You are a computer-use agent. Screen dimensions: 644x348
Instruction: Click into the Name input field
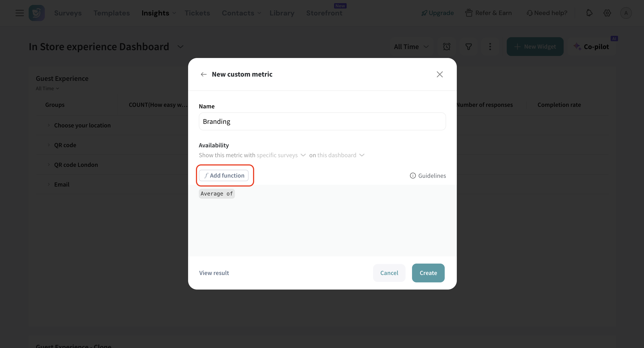click(x=322, y=122)
